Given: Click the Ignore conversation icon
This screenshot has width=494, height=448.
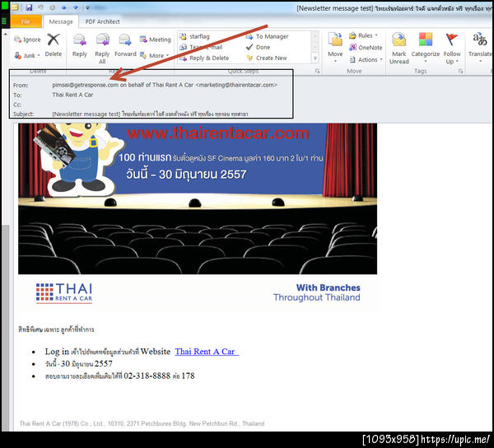Looking at the screenshot, I should (27, 40).
